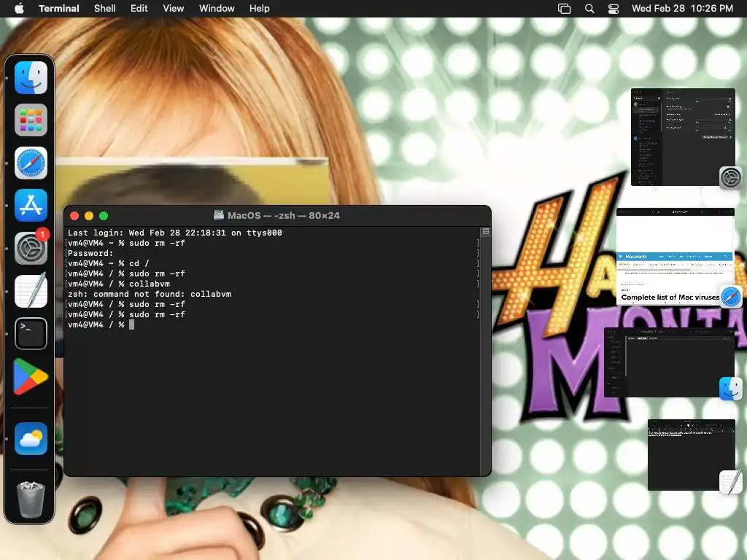The image size is (747, 560).
Task: Open the Shell menu
Action: pos(105,8)
